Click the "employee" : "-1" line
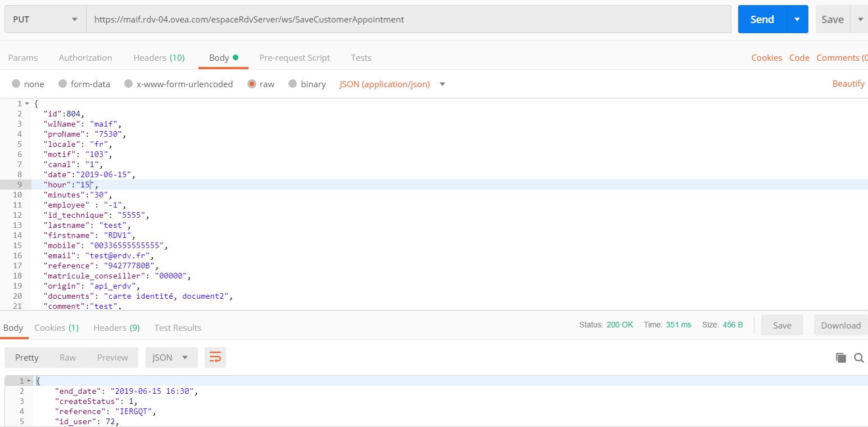This screenshot has width=868, height=427. coord(85,205)
